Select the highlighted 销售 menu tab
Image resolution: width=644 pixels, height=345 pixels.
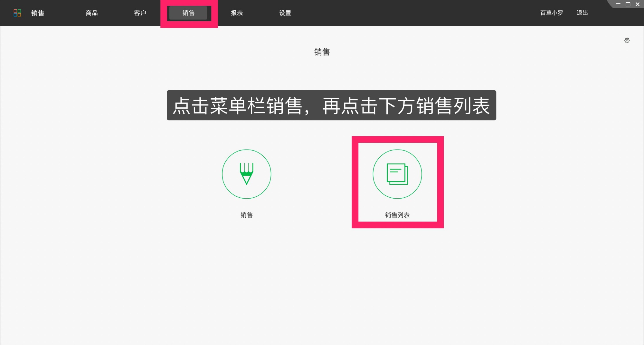188,13
